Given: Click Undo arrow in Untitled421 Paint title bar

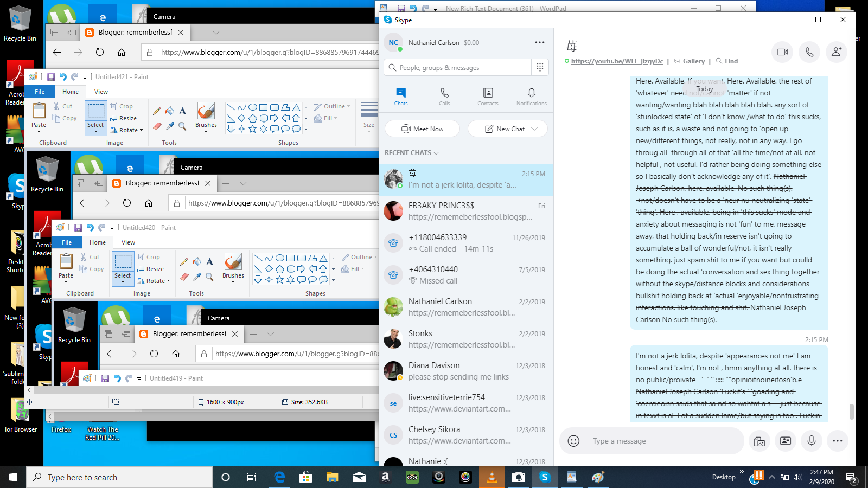Looking at the screenshot, I should click(63, 77).
